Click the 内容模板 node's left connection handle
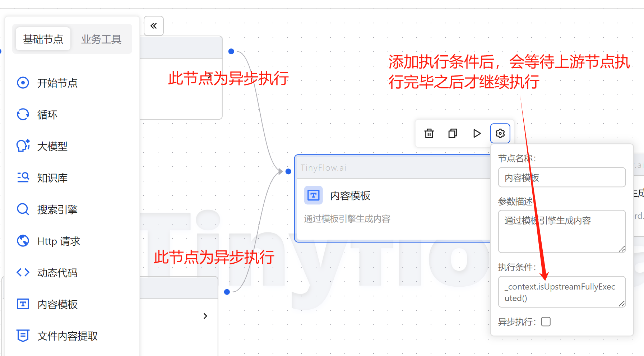Viewport: 644px width, 356px height. [288, 172]
